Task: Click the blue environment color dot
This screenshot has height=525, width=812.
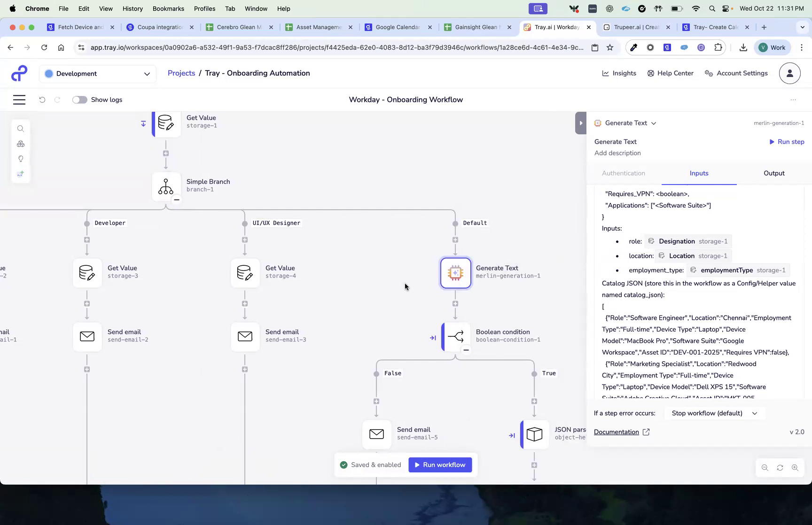Action: 49,73
